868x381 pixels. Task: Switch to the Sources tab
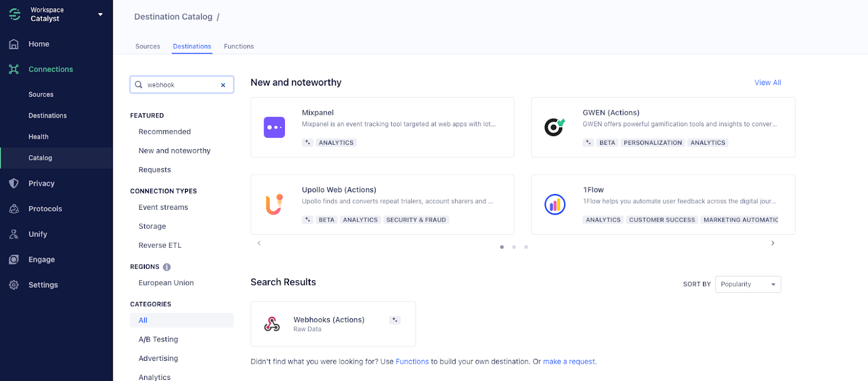tap(148, 47)
